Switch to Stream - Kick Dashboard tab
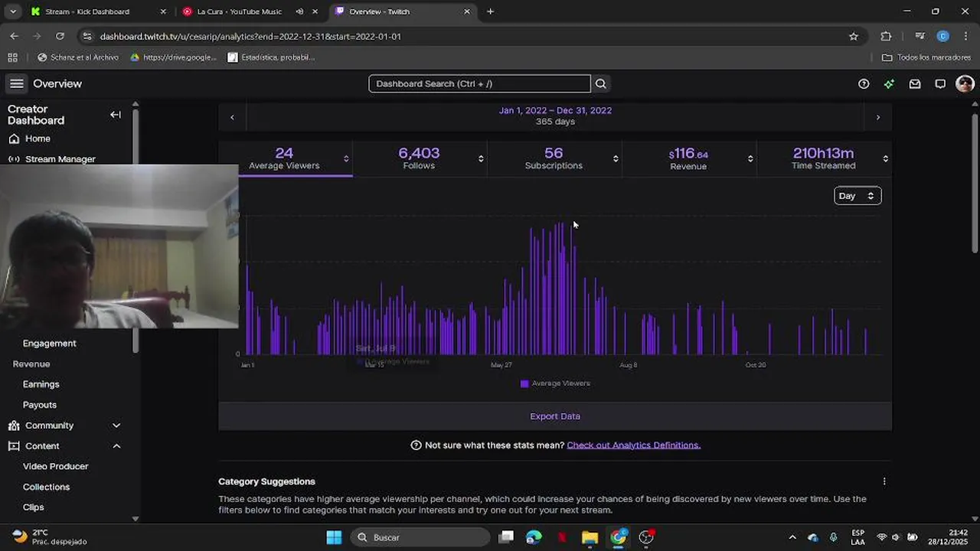This screenshot has width=980, height=551. tap(96, 11)
